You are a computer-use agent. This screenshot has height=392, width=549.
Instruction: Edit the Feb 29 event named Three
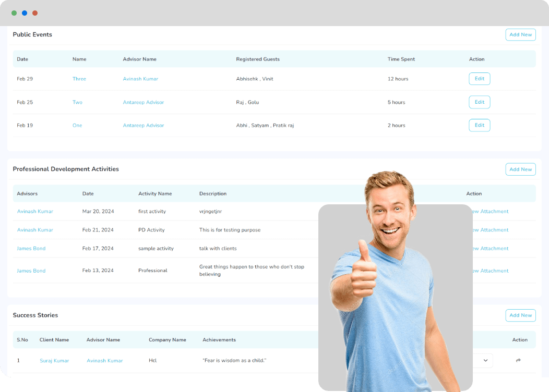(x=479, y=78)
